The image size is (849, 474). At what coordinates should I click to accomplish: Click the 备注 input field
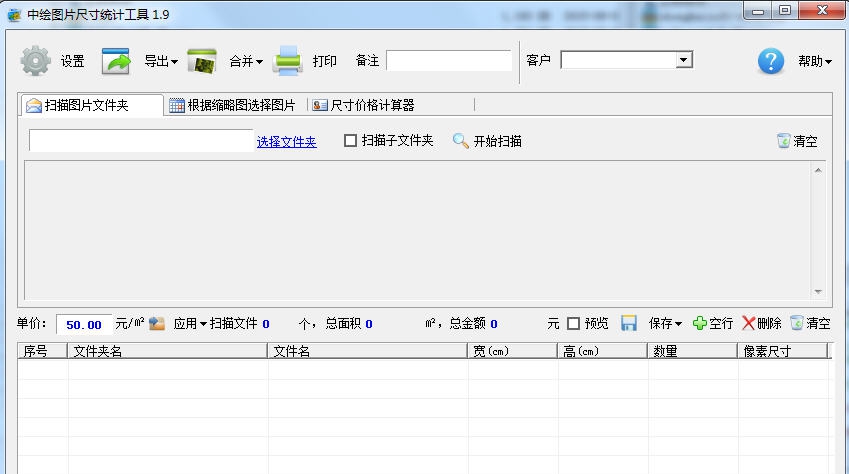click(x=449, y=61)
